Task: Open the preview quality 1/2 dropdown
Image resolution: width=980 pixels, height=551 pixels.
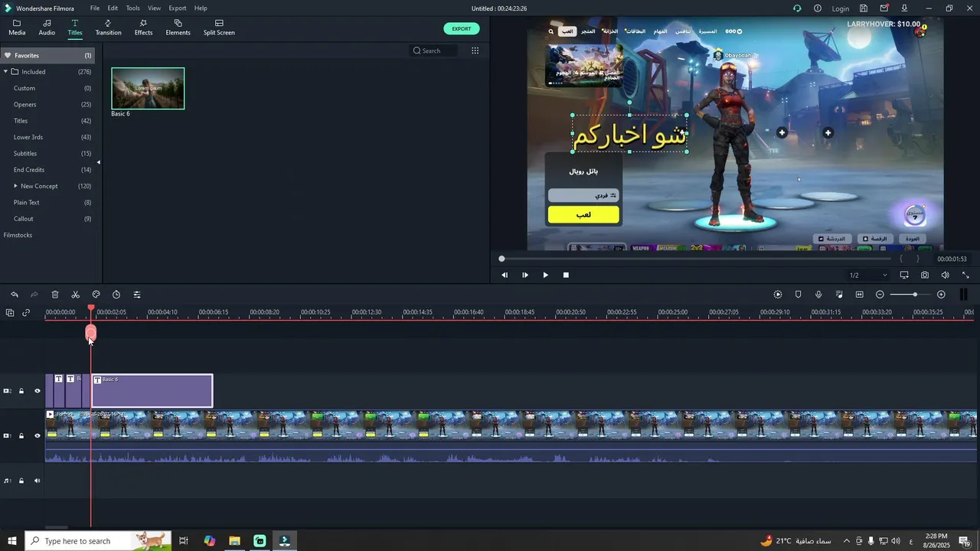Action: click(x=868, y=275)
